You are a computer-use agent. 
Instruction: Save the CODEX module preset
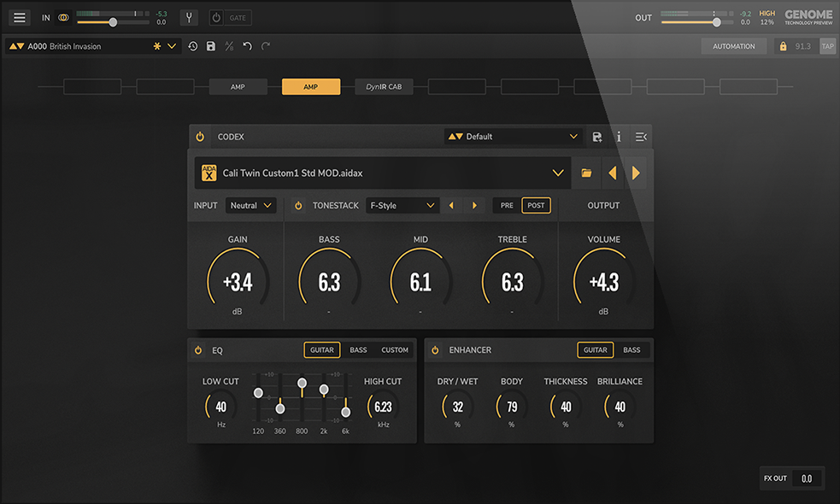click(x=597, y=138)
